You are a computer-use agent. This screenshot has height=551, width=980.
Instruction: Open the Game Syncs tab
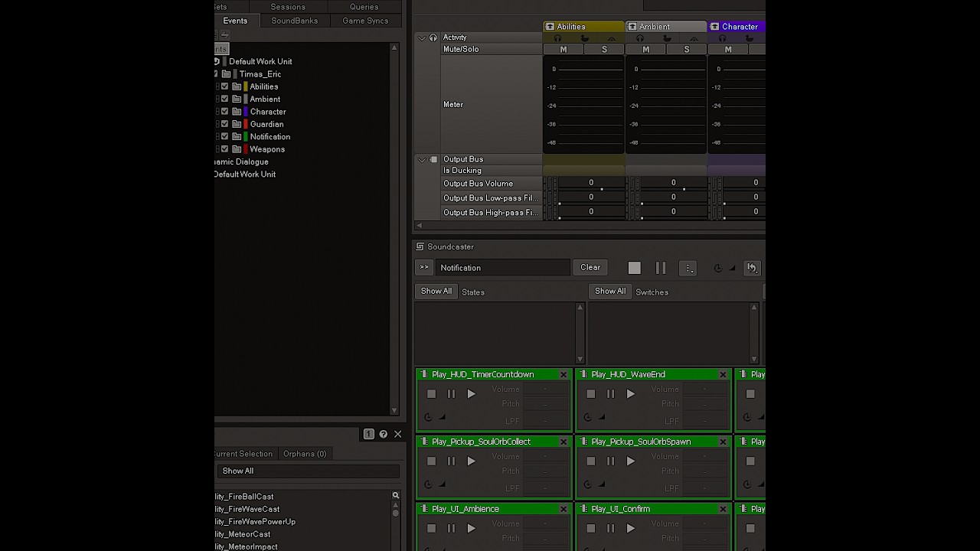click(365, 21)
